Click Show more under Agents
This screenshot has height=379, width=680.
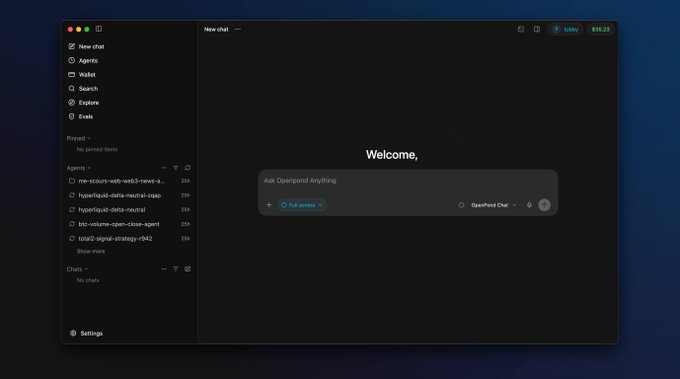point(91,252)
